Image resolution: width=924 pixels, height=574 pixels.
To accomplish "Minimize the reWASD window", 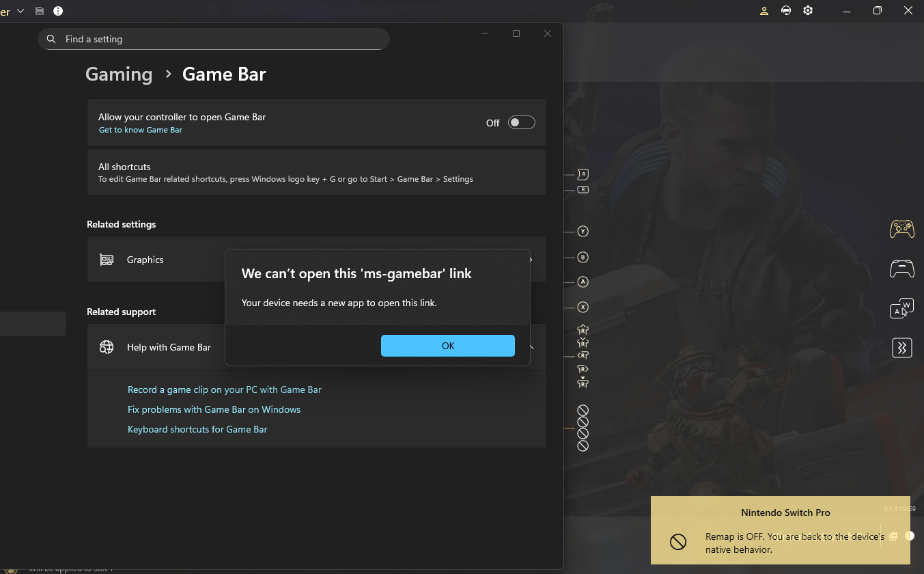I will tap(847, 11).
